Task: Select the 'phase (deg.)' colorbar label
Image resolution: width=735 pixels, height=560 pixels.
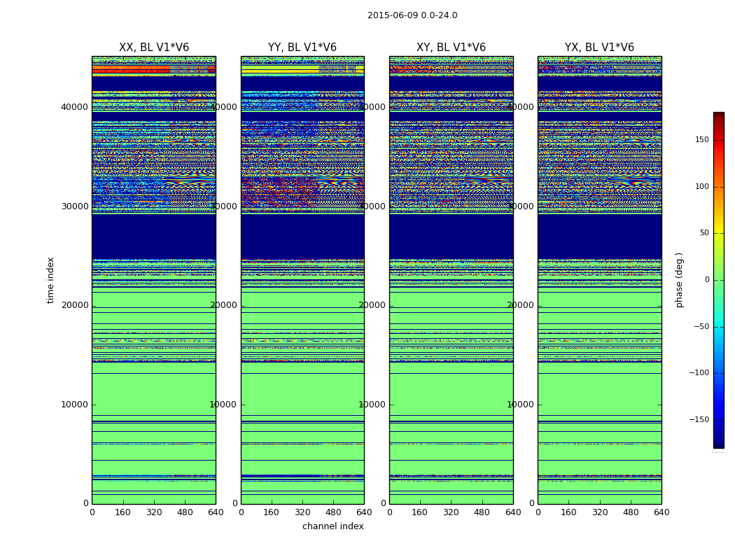Action: coord(679,280)
